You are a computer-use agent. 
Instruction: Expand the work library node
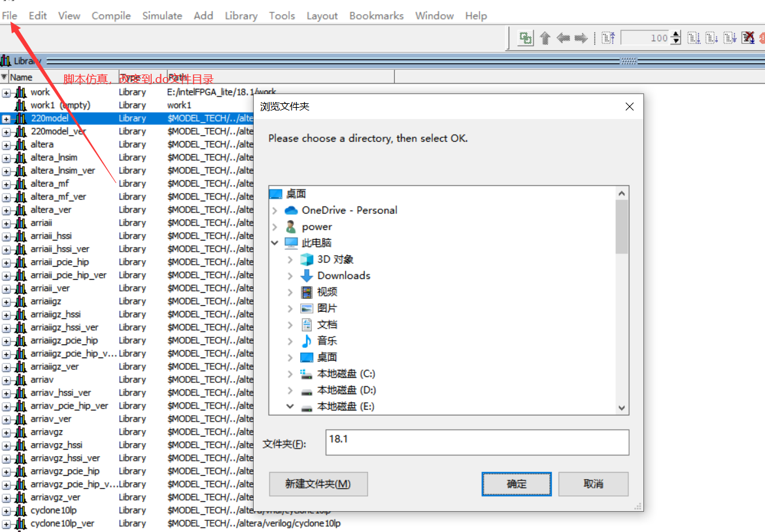(x=6, y=93)
